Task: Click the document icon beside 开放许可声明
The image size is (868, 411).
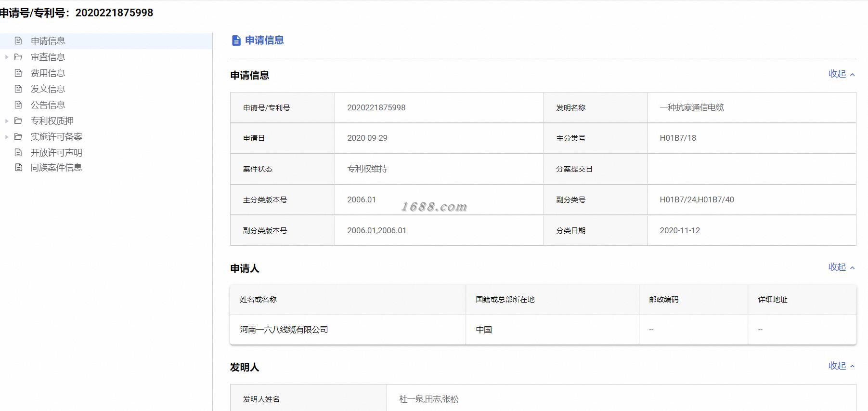Action: coord(18,152)
